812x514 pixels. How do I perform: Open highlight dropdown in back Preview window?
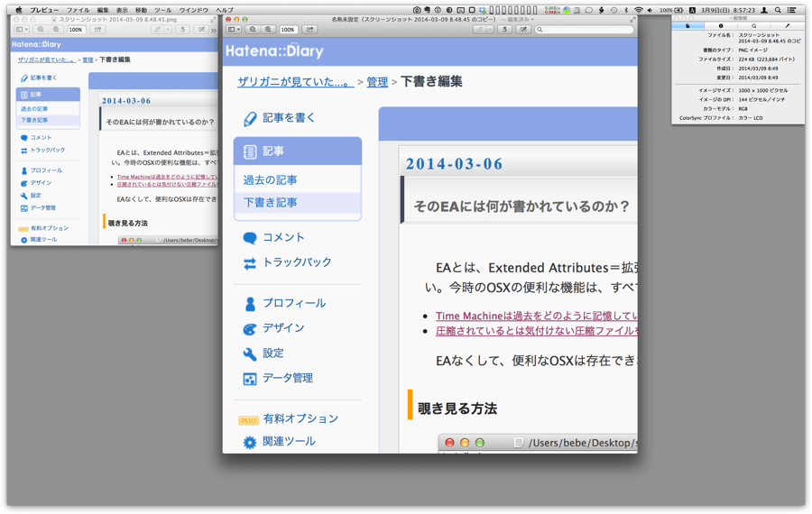(x=168, y=30)
